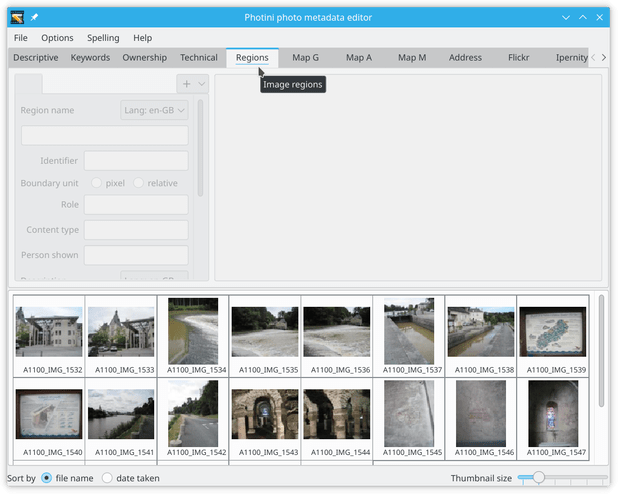Open dropdown arrow next to plus button
Image resolution: width=618 pixels, height=494 pixels.
pos(202,84)
